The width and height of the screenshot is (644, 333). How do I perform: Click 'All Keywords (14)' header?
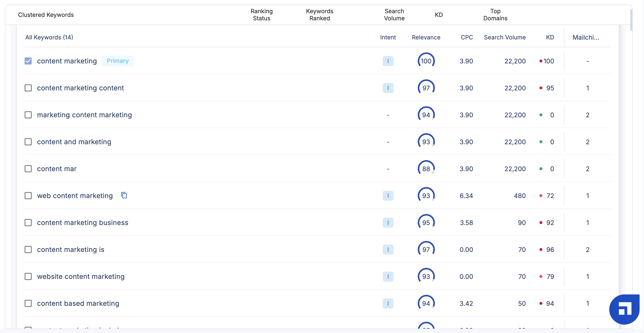click(49, 37)
